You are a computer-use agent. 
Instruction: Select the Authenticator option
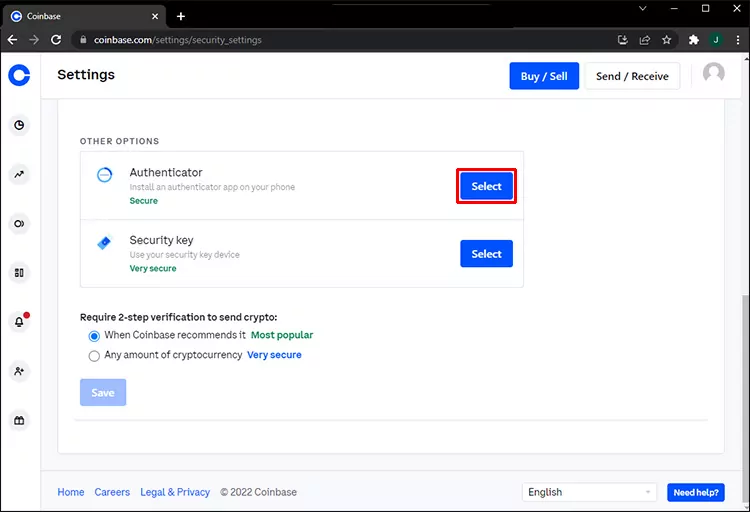486,186
